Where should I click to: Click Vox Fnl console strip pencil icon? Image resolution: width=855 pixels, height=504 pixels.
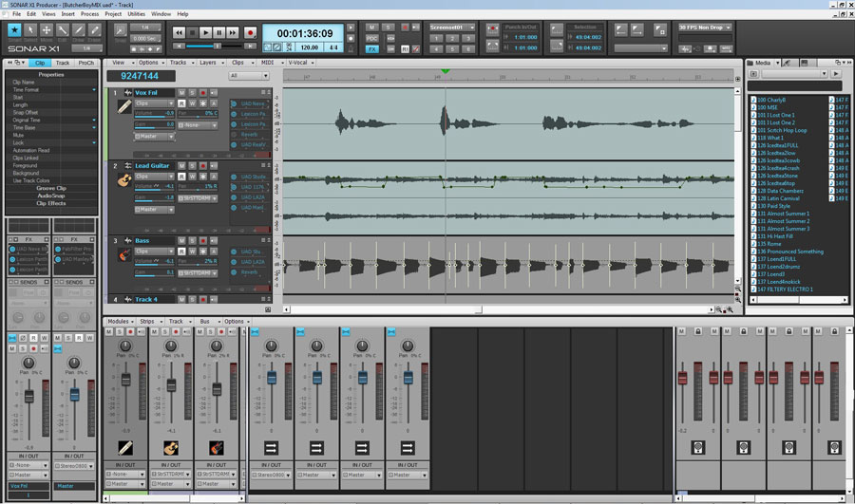[125, 448]
